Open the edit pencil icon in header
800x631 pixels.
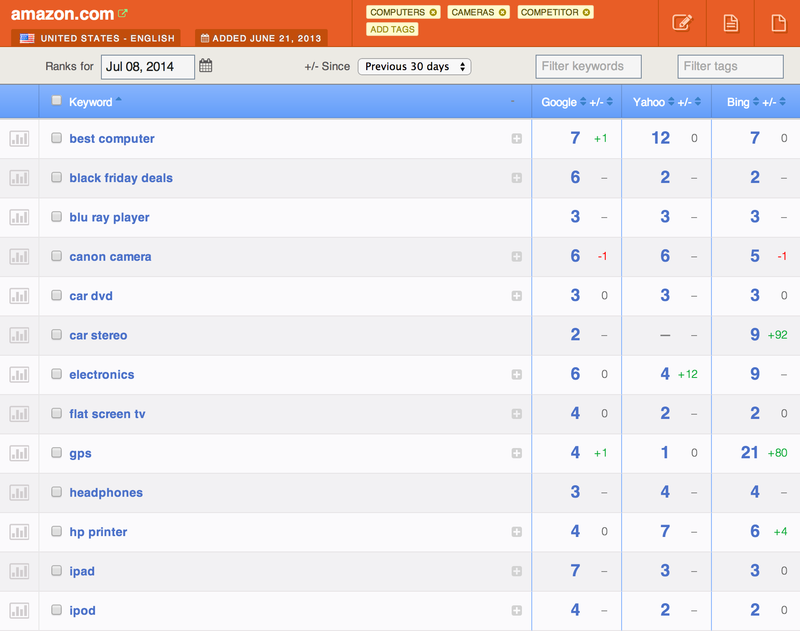(x=682, y=23)
